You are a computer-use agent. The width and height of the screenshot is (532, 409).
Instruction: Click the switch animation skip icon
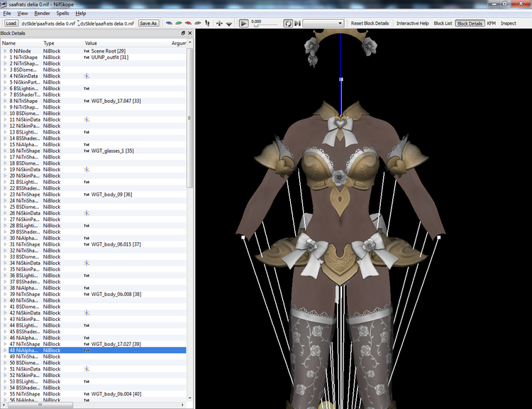pyautogui.click(x=297, y=23)
